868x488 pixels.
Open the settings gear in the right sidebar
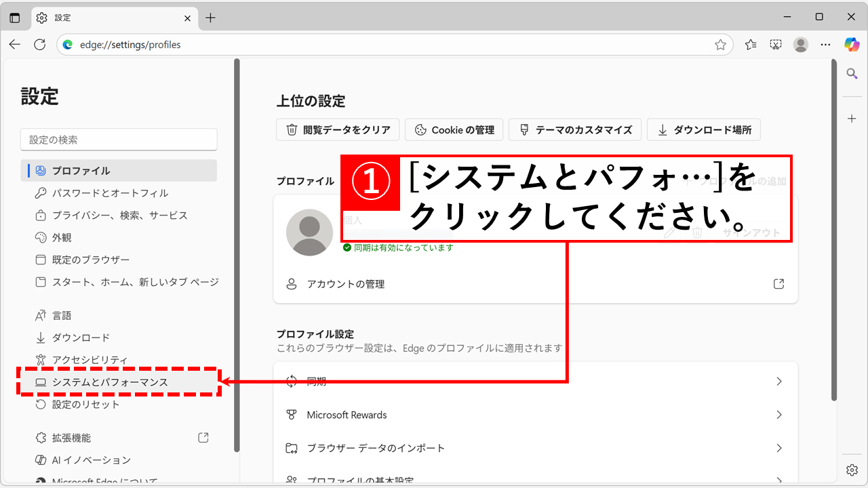pyautogui.click(x=852, y=469)
